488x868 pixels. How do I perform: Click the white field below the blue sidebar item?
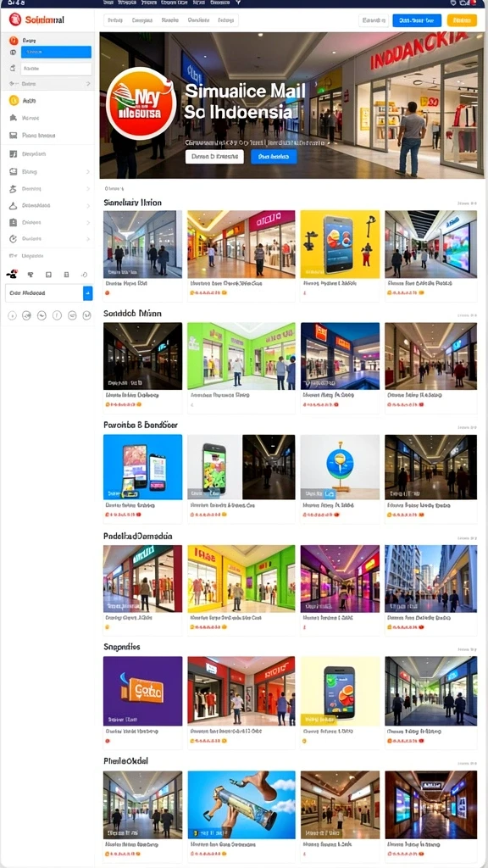56,69
